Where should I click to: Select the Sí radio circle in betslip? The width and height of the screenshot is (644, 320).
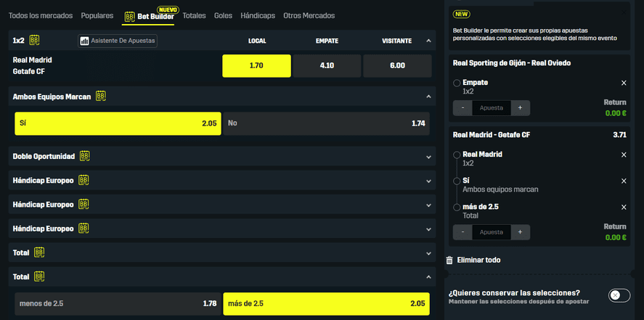click(457, 181)
